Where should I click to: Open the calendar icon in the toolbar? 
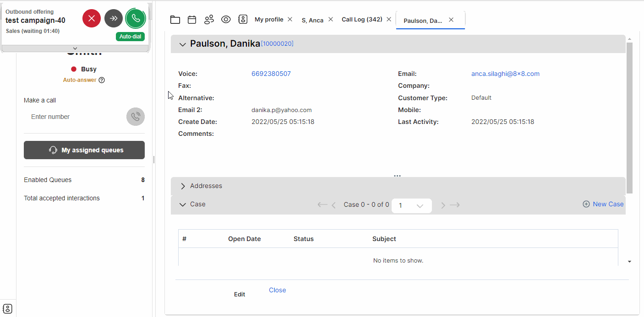tap(192, 20)
